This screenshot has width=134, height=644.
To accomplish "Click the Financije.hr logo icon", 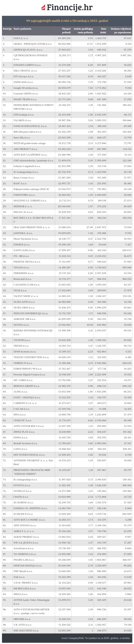I will coord(43,8).
